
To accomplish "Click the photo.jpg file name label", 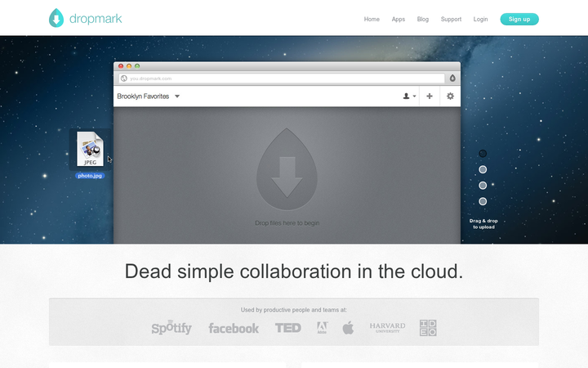I will (90, 176).
